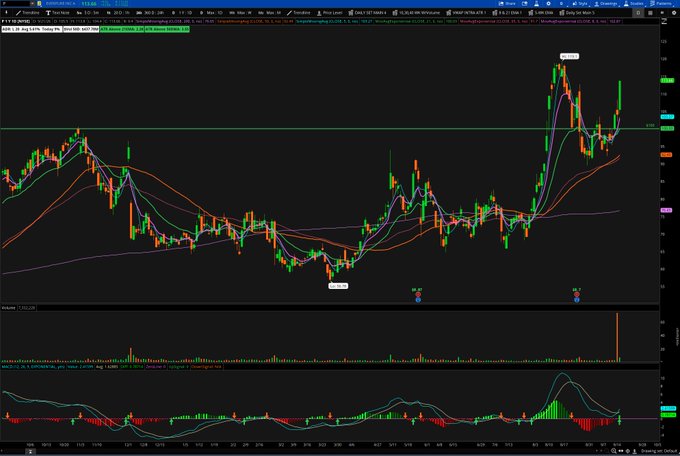Click the zoom magnifier icon at bottom right
This screenshot has height=456, width=680.
tap(614, 451)
